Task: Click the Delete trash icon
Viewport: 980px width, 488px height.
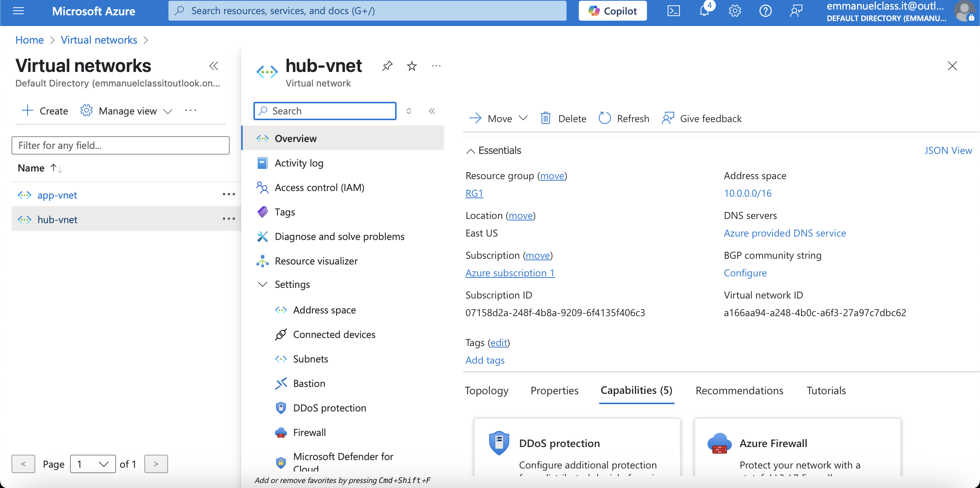Action: 546,118
